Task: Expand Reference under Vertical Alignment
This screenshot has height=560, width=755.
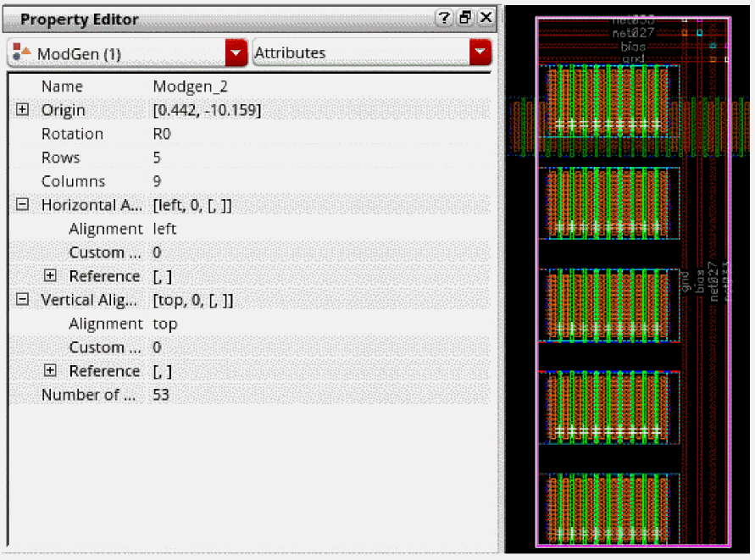Action: point(50,370)
